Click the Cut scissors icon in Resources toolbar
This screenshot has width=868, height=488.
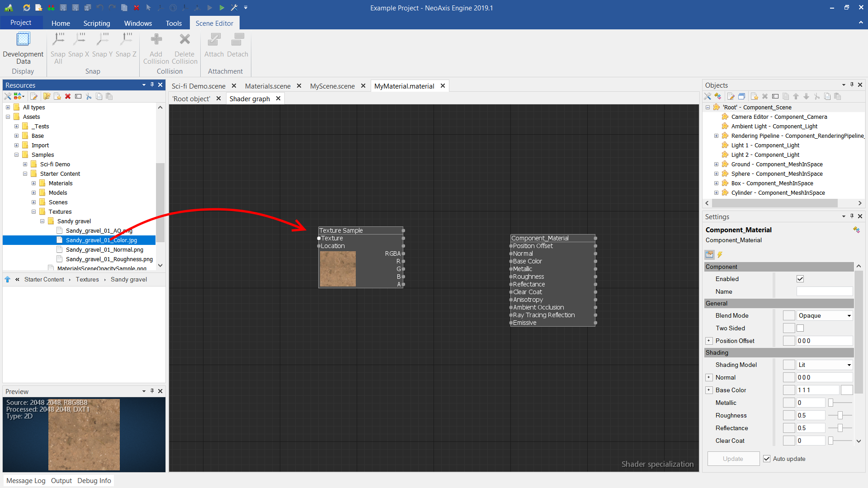tap(89, 96)
